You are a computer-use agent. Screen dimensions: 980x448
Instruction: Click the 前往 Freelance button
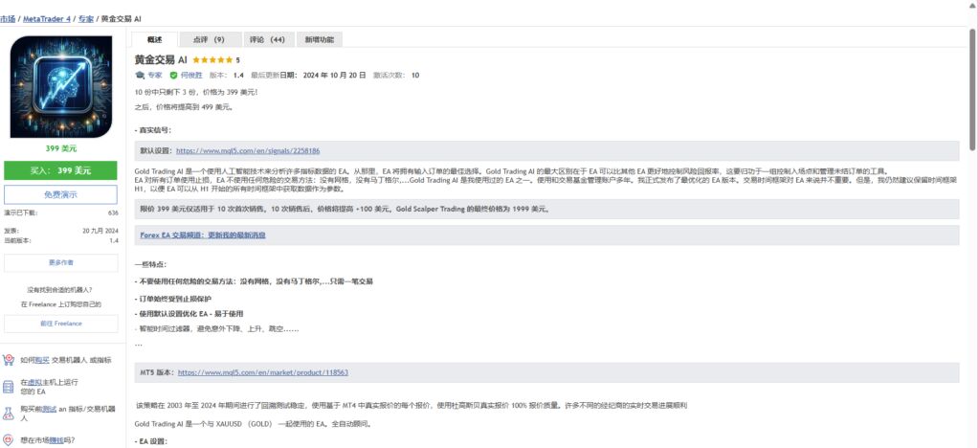(x=60, y=324)
